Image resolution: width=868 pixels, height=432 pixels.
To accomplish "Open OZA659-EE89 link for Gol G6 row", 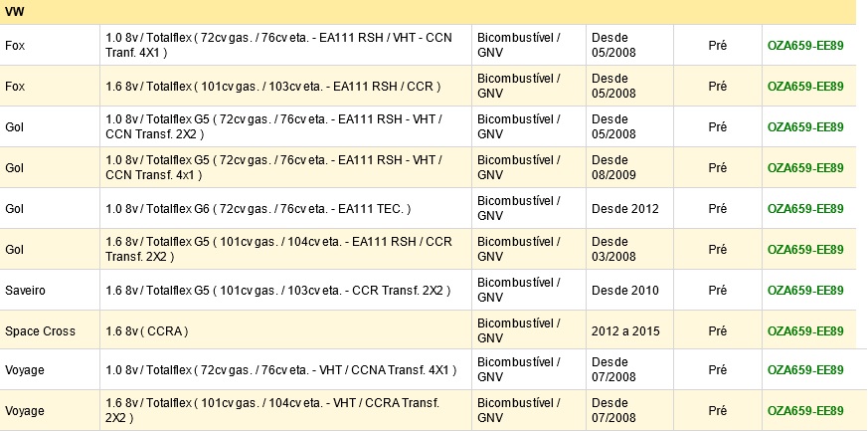I will pos(805,209).
